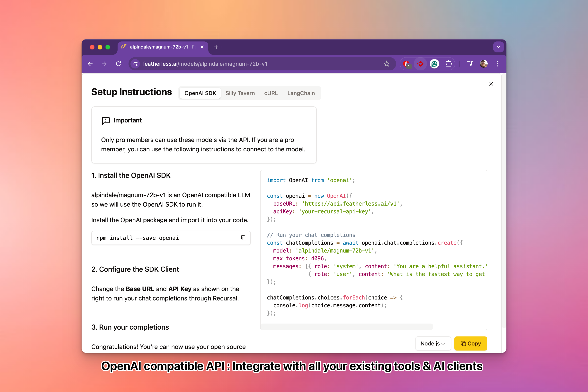
Task: Click the browser back arrow
Action: [x=90, y=64]
